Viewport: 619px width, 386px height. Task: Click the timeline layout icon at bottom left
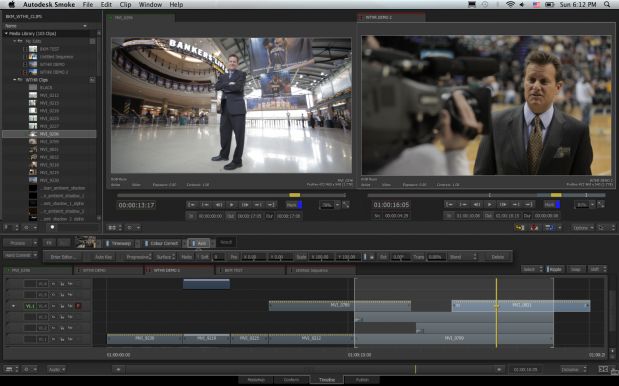coord(9,369)
